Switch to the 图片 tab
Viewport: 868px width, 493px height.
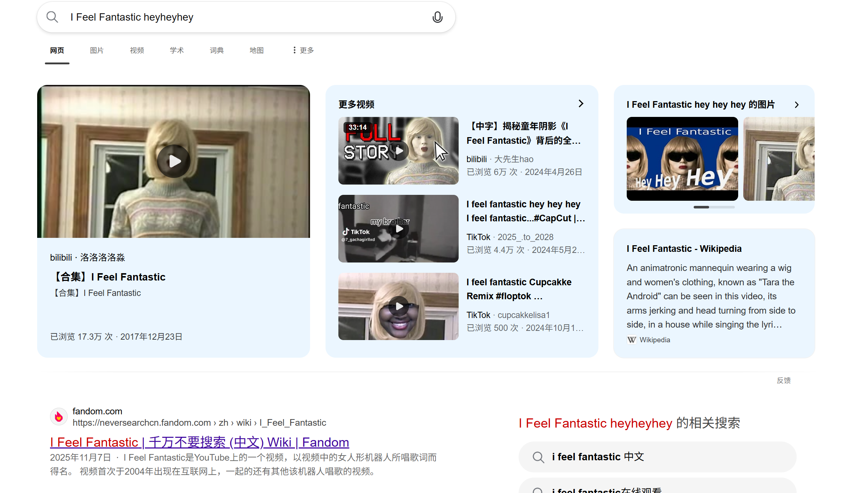pyautogui.click(x=97, y=50)
